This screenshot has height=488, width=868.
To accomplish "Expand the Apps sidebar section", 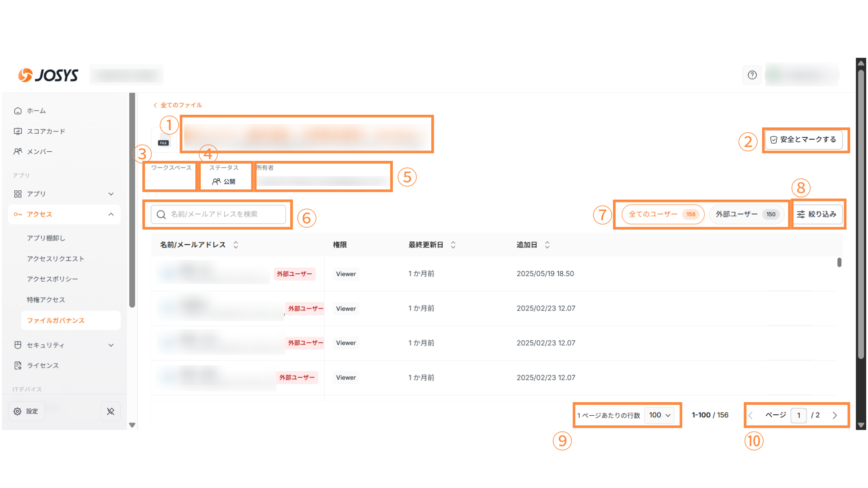I will coord(111,194).
